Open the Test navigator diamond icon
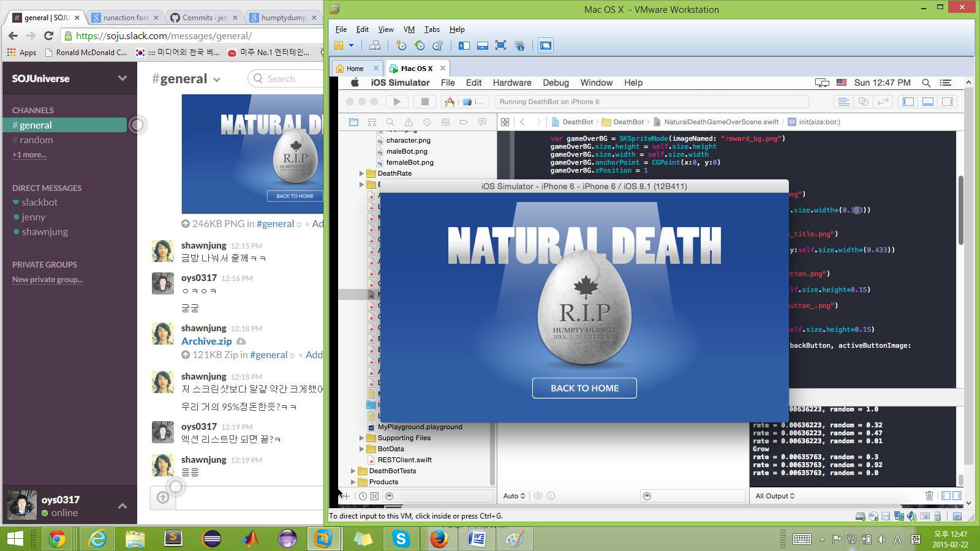980x551 pixels. coord(427,122)
